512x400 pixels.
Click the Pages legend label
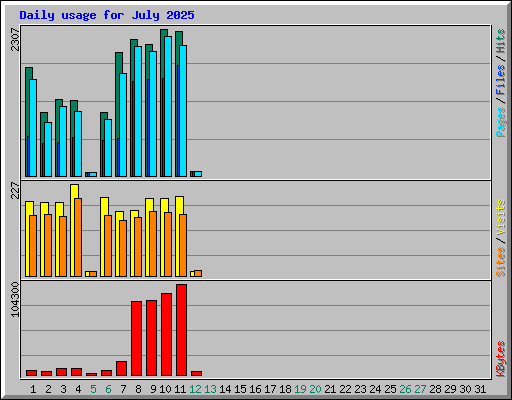500,122
